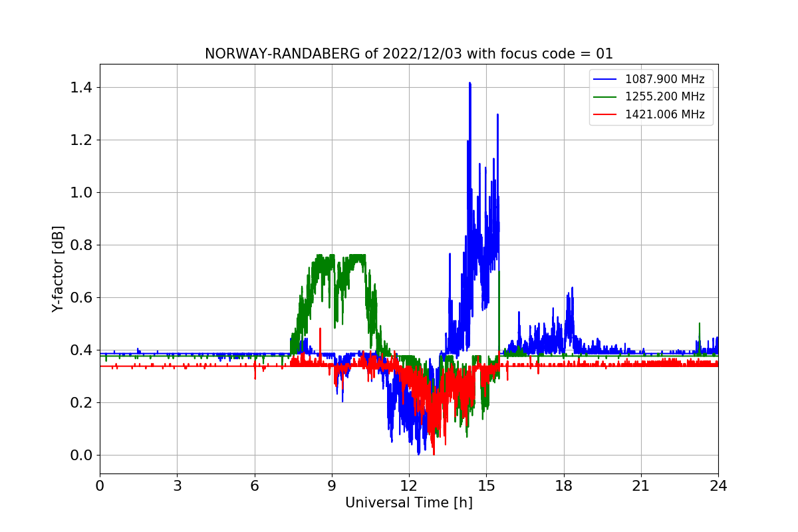798x532 pixels.
Task: Click the blue line sample in legend
Action: pyautogui.click(x=606, y=79)
